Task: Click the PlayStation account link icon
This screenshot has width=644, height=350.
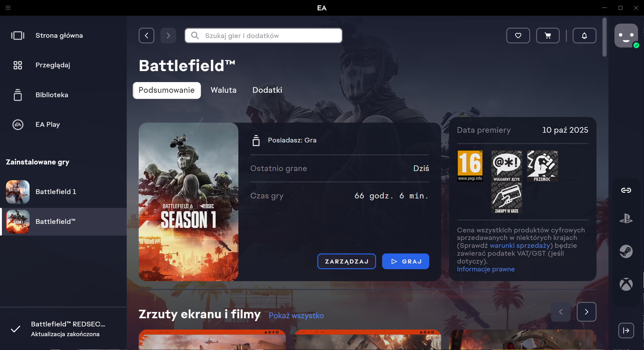Action: click(x=626, y=219)
